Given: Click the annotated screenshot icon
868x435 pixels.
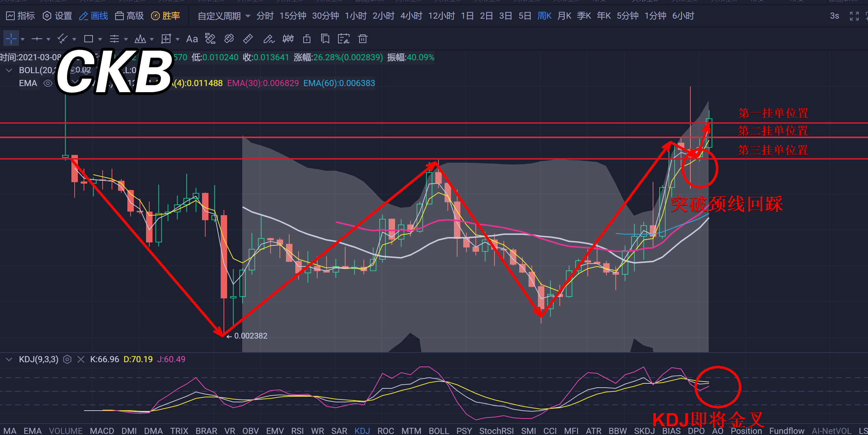Looking at the screenshot, I should [x=344, y=39].
